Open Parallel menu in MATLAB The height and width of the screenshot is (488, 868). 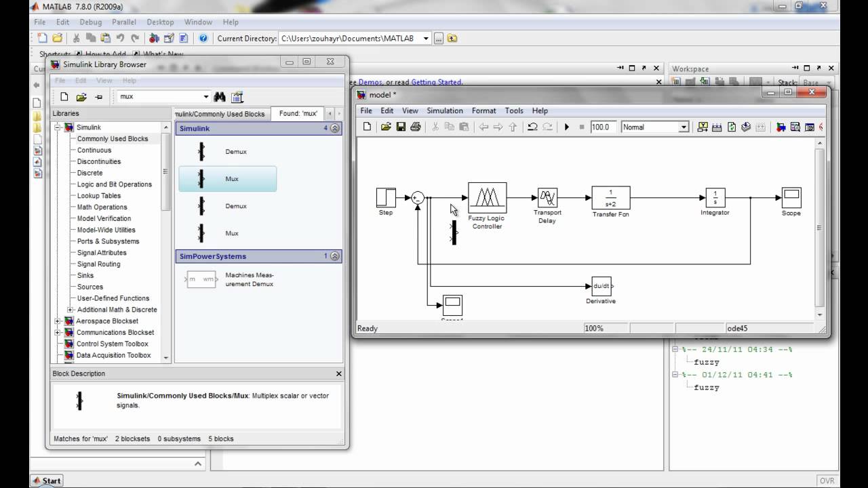click(124, 22)
